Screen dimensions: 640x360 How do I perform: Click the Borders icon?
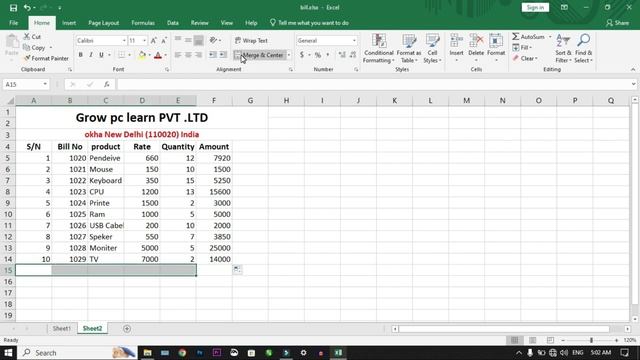pyautogui.click(x=122, y=55)
